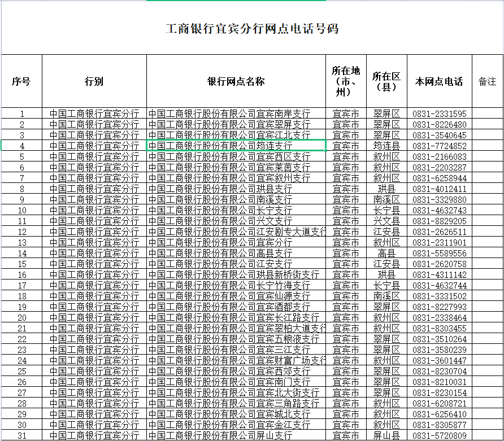
Task: Select phone number 0831-3329880
Action: [440, 199]
